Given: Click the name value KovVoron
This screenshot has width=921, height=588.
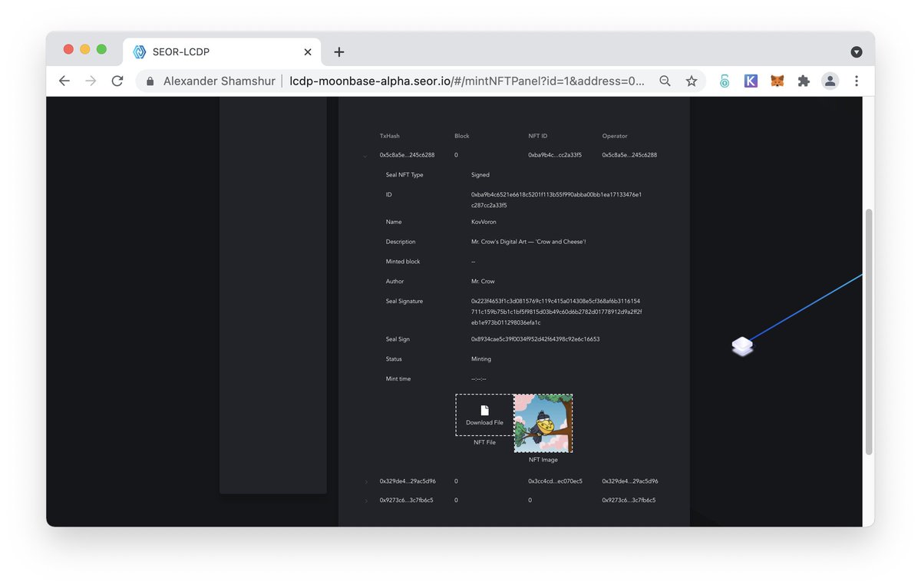Looking at the screenshot, I should [x=484, y=222].
